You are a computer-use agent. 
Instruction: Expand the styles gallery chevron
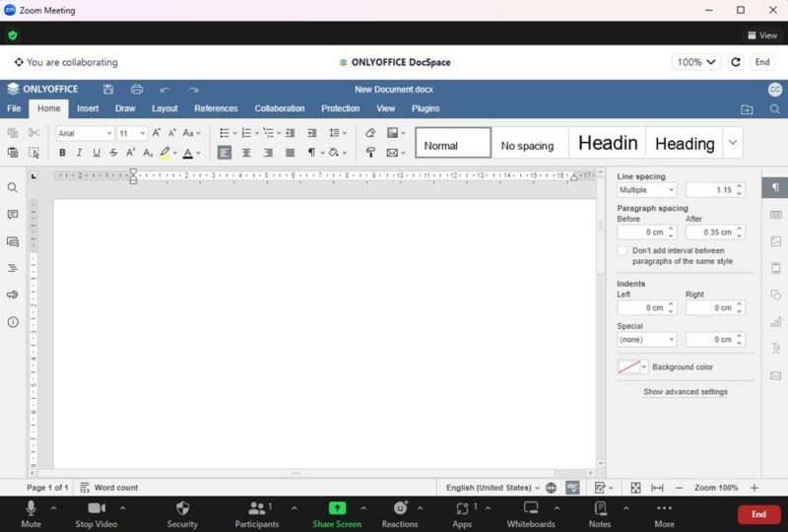pyautogui.click(x=733, y=143)
